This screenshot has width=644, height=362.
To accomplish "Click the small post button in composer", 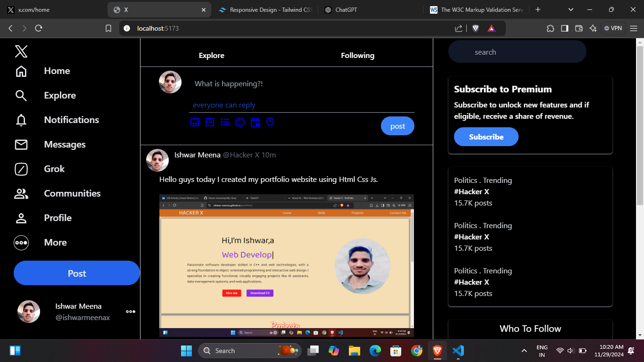I will (397, 126).
